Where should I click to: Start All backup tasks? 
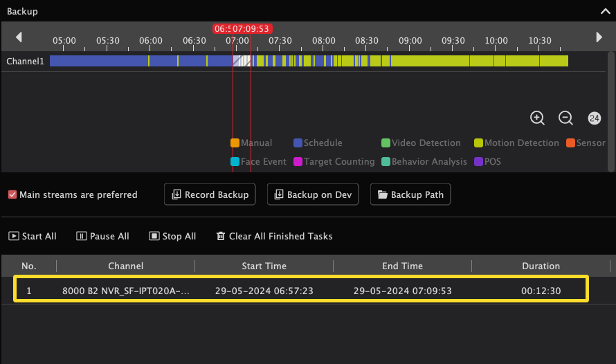(x=33, y=236)
